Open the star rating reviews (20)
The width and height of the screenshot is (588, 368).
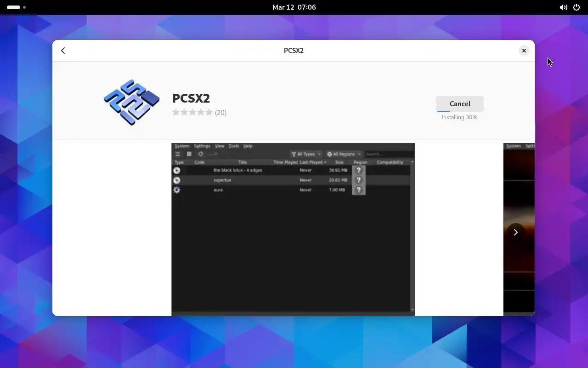coord(199,112)
